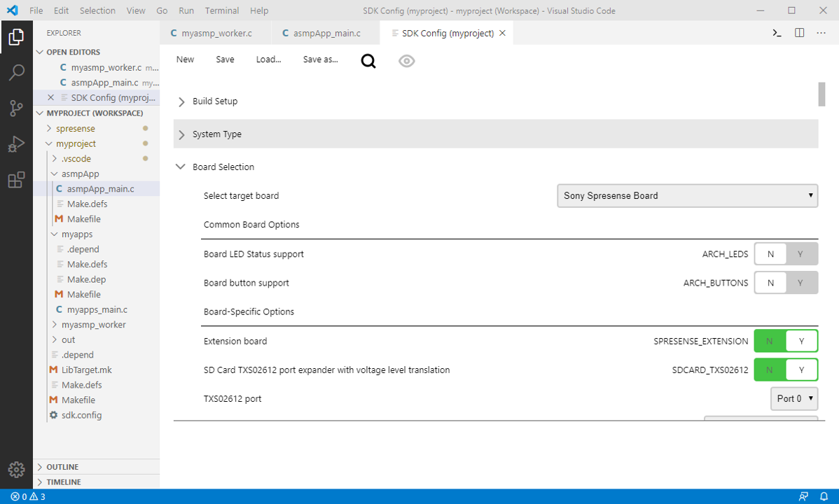Collapse the asmpApp folder

tap(54, 174)
